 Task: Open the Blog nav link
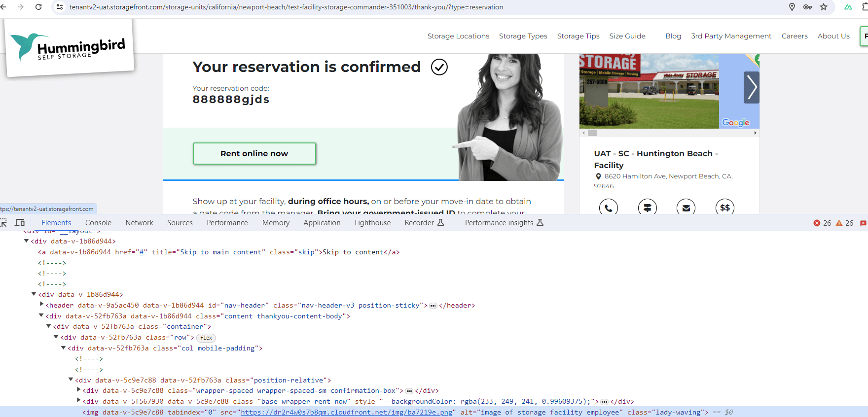click(x=673, y=36)
